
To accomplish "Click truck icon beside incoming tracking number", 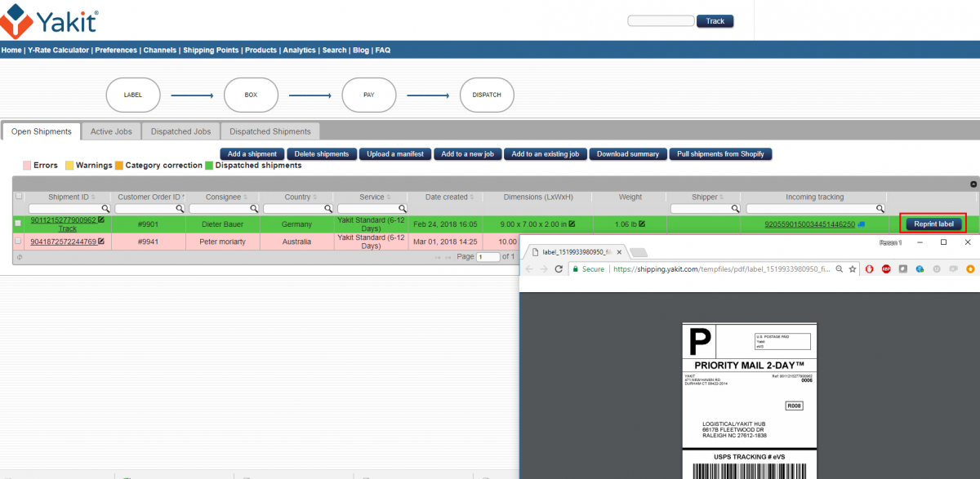I will (862, 224).
